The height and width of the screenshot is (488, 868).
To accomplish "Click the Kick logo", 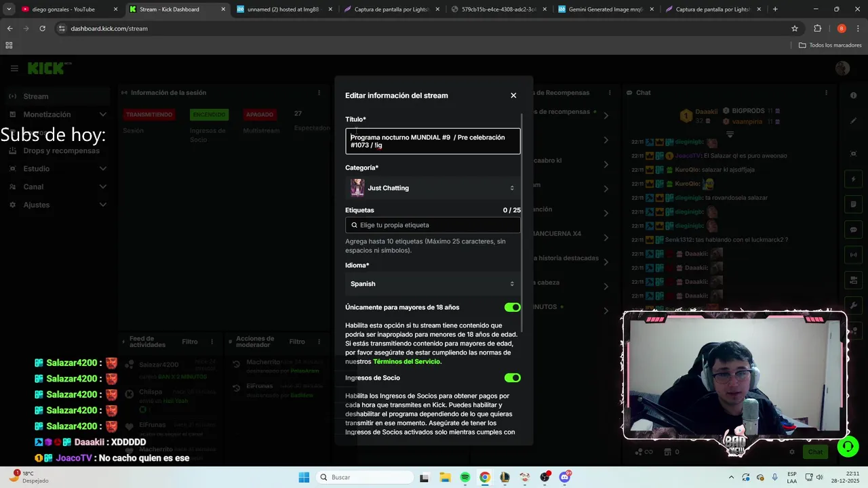I will (x=49, y=68).
